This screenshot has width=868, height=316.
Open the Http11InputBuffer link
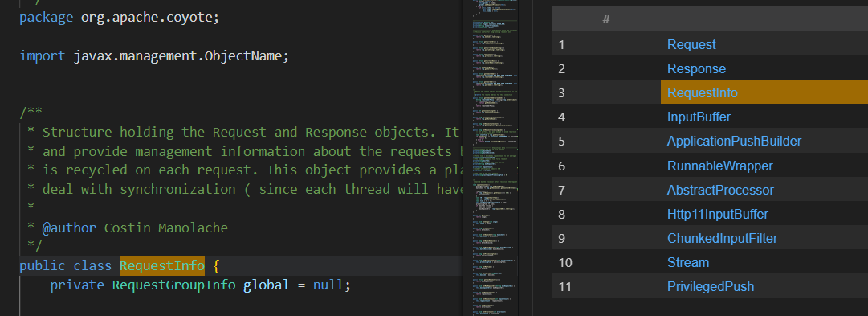(717, 214)
